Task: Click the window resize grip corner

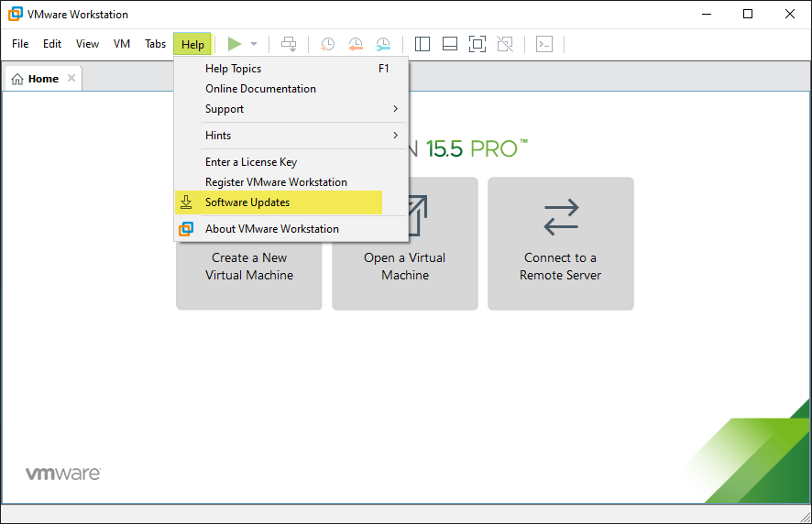Action: [806, 517]
